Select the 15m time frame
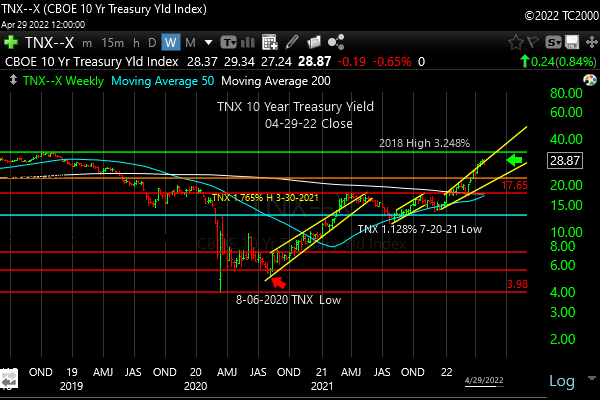600x400 pixels. [x=113, y=43]
